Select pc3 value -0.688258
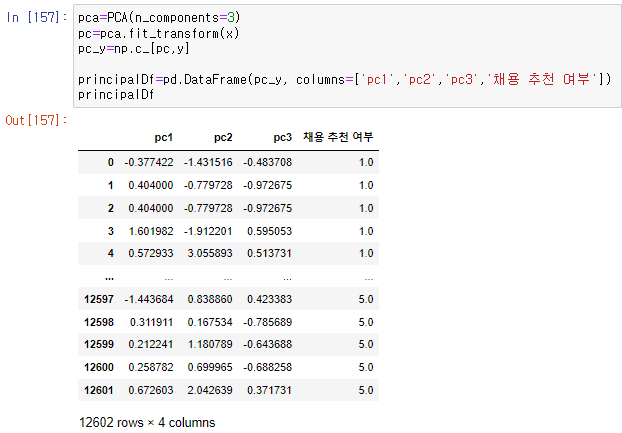The height and width of the screenshot is (433, 622). pyautogui.click(x=267, y=368)
